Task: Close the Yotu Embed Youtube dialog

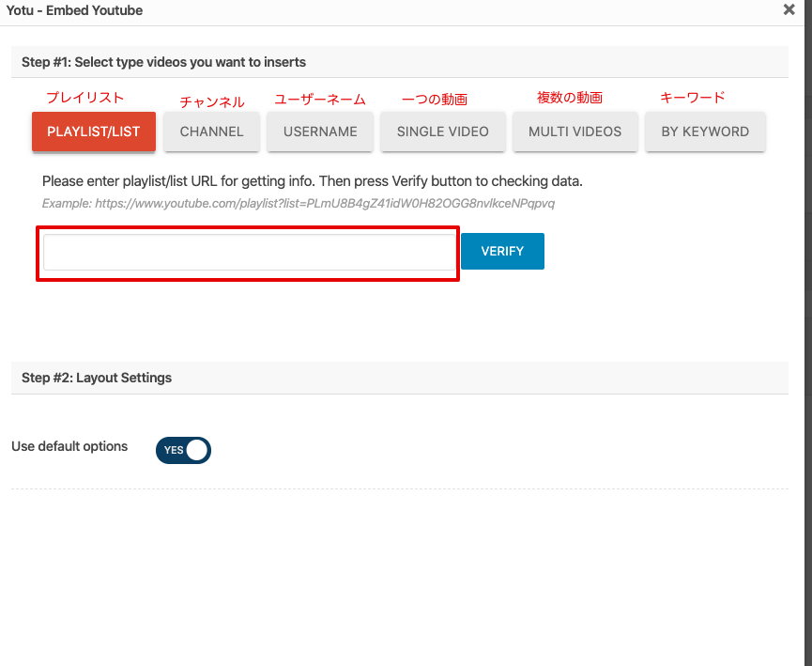Action: tap(789, 9)
